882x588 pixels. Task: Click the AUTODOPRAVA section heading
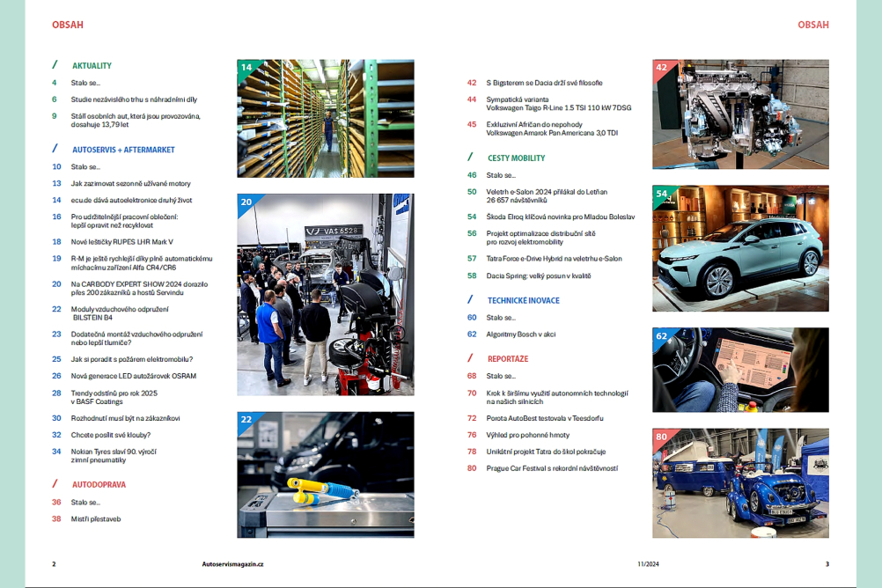[x=99, y=484]
